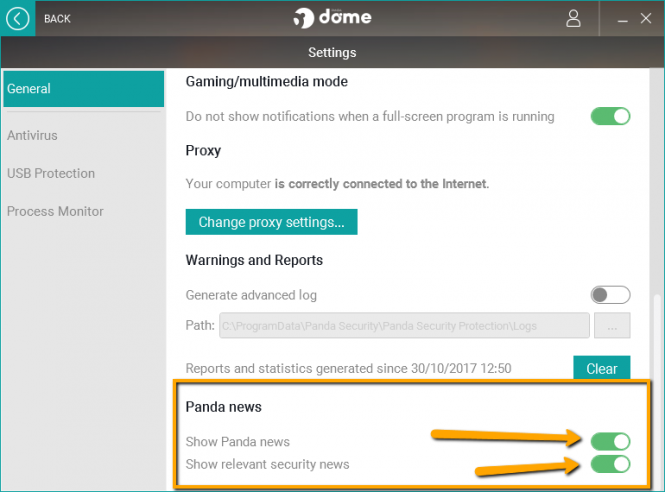This screenshot has width=665, height=492.
Task: Turn off Show Panda news switch
Action: click(610, 442)
